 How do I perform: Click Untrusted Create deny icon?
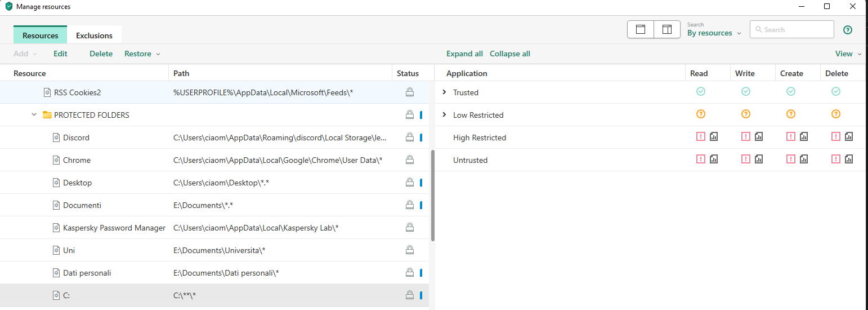[x=791, y=159]
